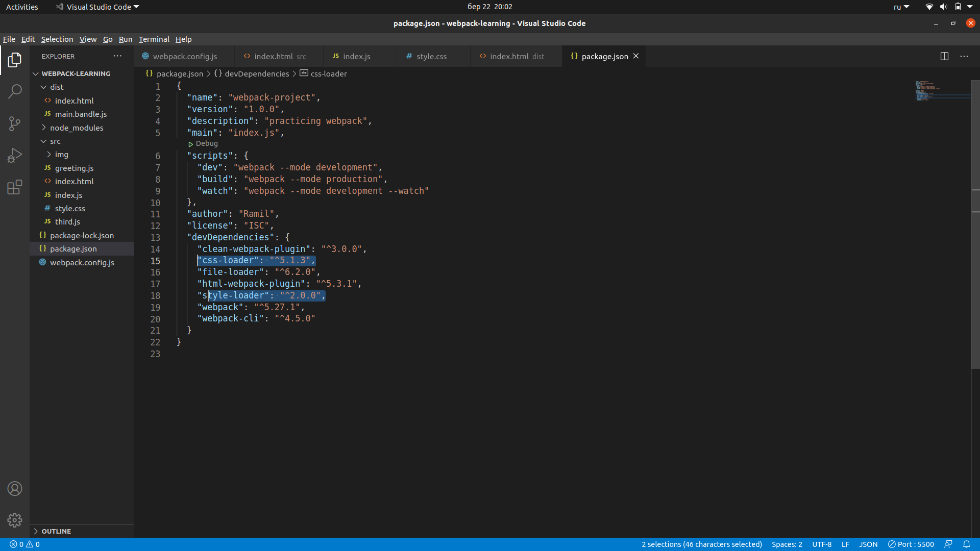This screenshot has height=551, width=980.
Task: Open the battery indicator in top bar
Action: pos(958,7)
